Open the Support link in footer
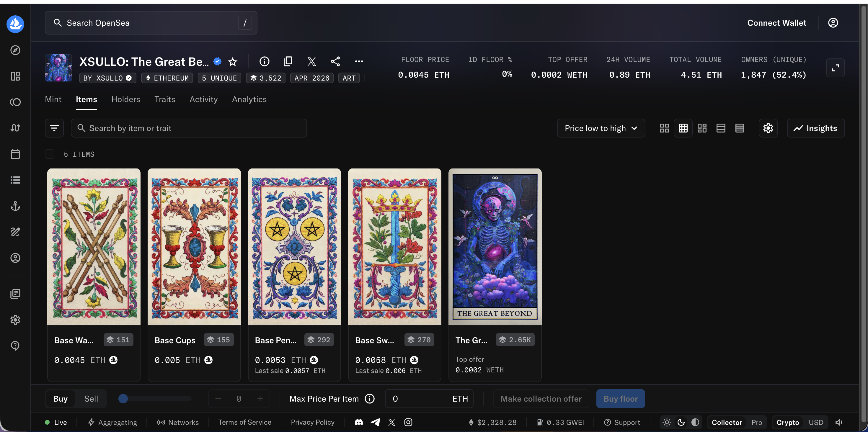868x432 pixels. (x=622, y=422)
